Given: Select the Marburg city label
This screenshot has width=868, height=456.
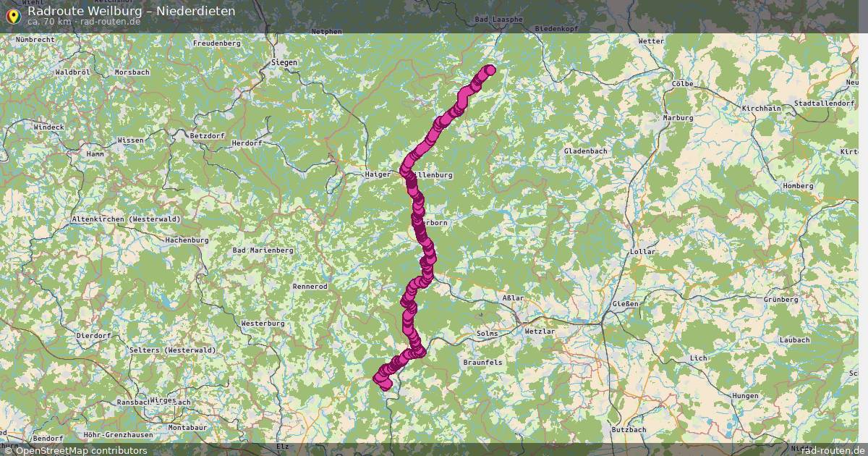Looking at the screenshot, I should [678, 117].
